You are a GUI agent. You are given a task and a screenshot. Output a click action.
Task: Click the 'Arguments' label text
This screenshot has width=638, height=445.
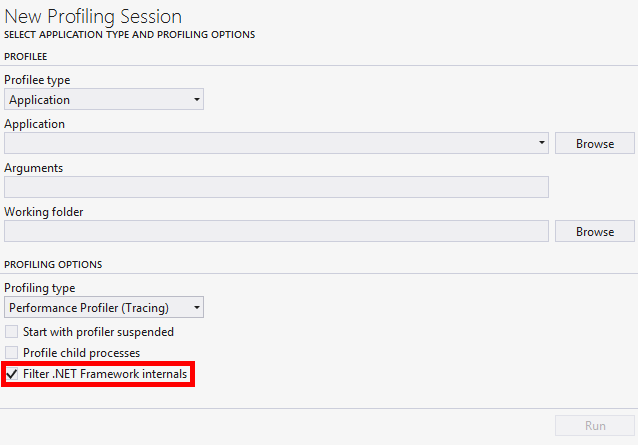pyautogui.click(x=33, y=168)
